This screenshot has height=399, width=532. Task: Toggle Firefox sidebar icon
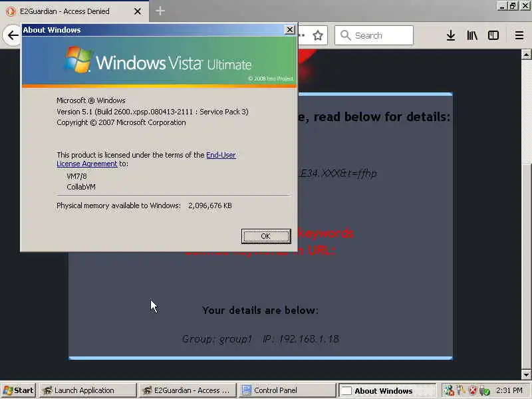[x=493, y=35]
